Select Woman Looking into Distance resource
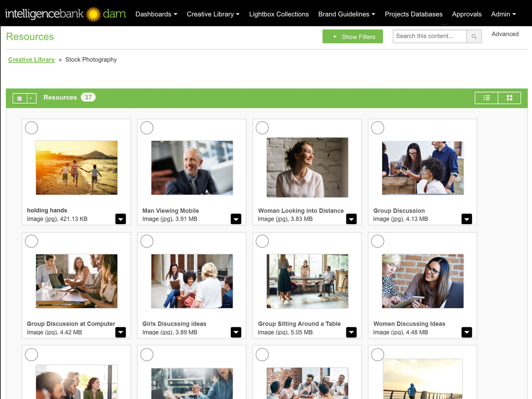Viewport: 532px width, 399px height. pos(262,128)
